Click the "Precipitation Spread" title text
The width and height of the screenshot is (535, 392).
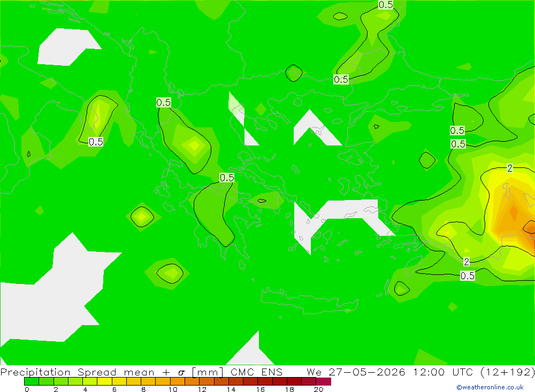[58, 372]
